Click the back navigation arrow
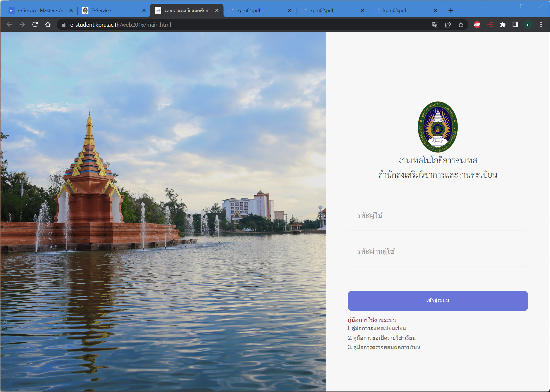The image size is (550, 392). (x=9, y=25)
